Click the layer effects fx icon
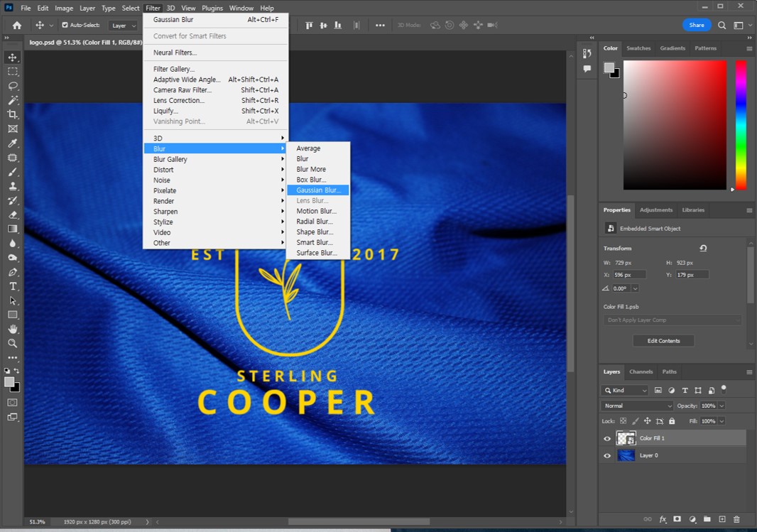This screenshot has width=757, height=532. [663, 519]
